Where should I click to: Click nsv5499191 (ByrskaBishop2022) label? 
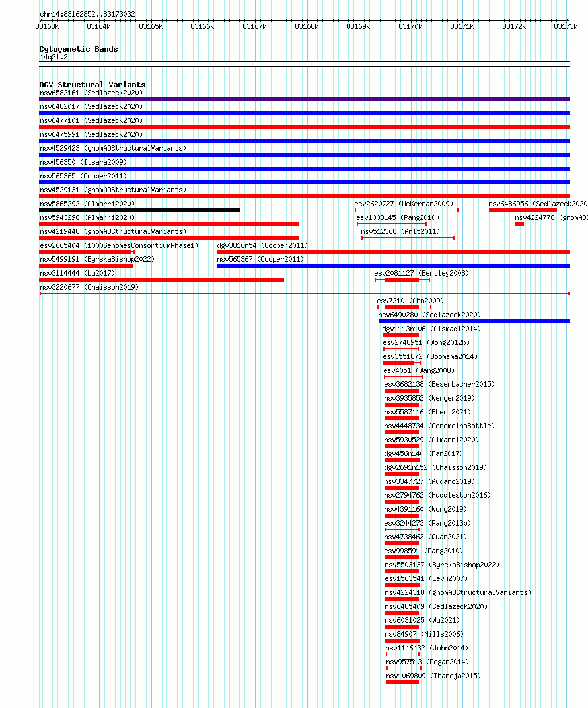(x=97, y=260)
